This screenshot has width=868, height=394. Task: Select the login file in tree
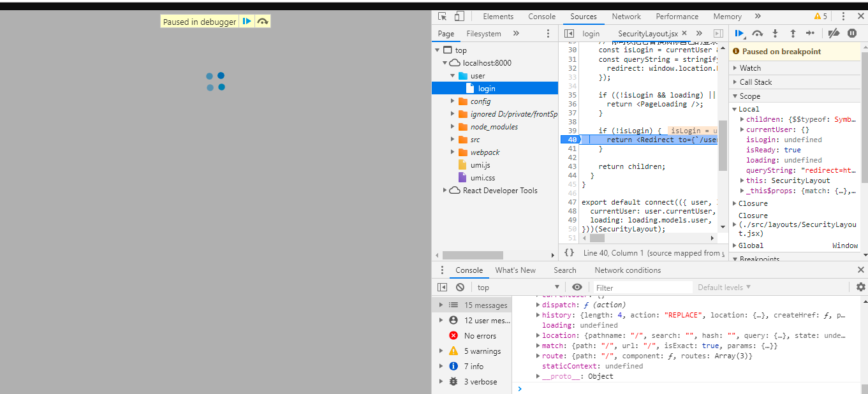(x=495, y=89)
